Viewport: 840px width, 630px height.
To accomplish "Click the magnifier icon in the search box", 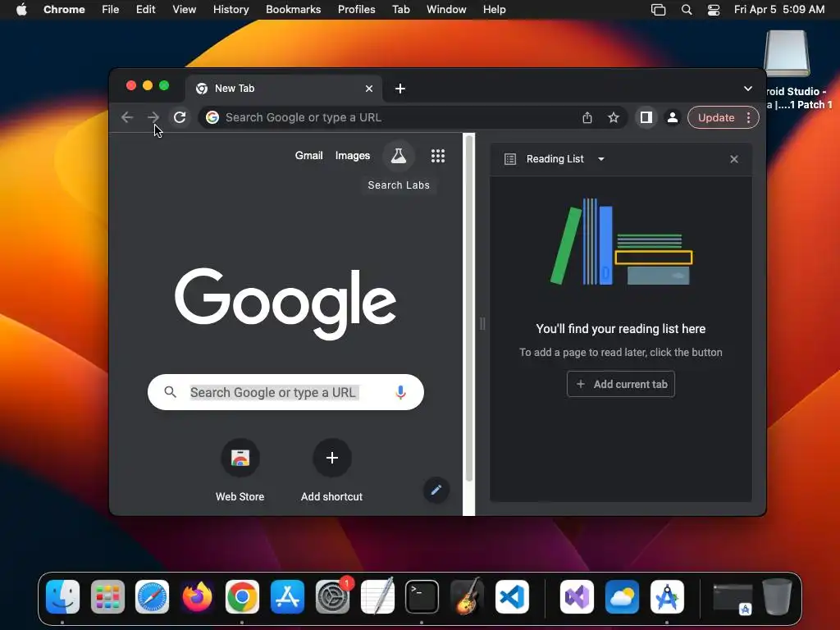I will click(171, 392).
